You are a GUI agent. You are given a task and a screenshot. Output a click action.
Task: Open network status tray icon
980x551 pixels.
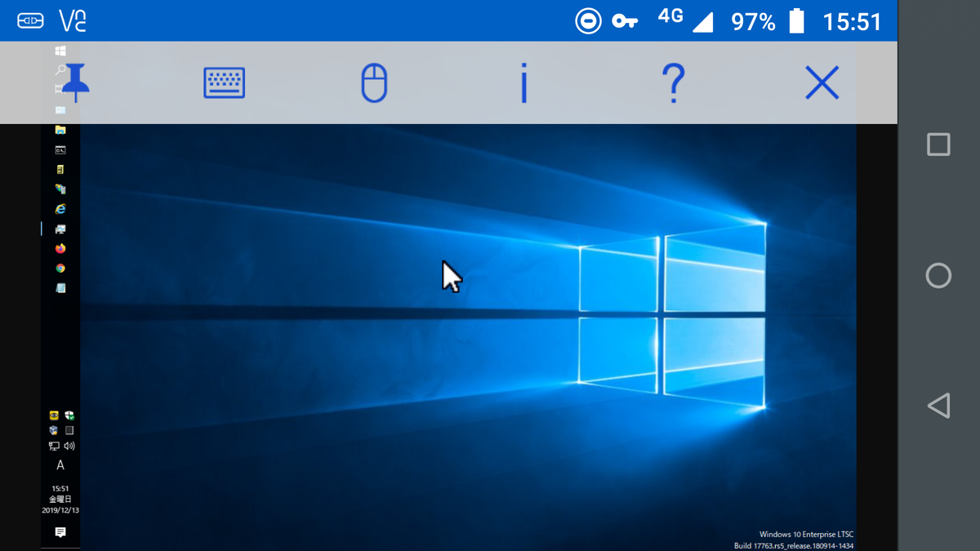(x=54, y=446)
